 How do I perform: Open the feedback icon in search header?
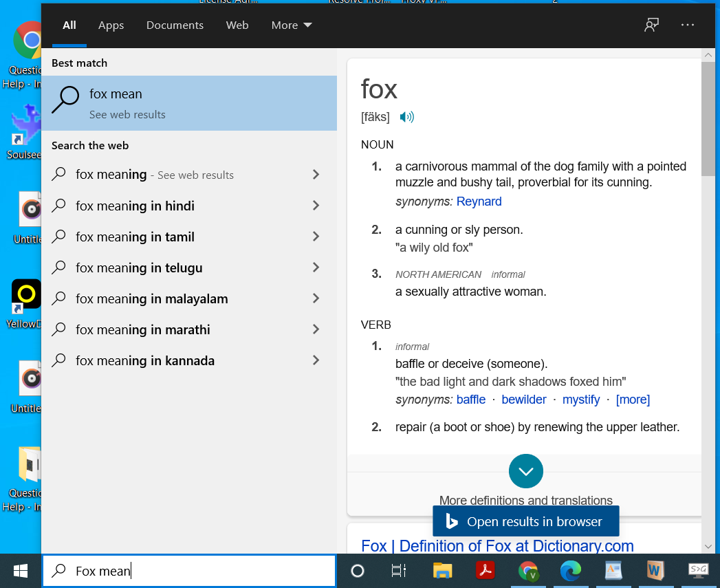pyautogui.click(x=651, y=25)
